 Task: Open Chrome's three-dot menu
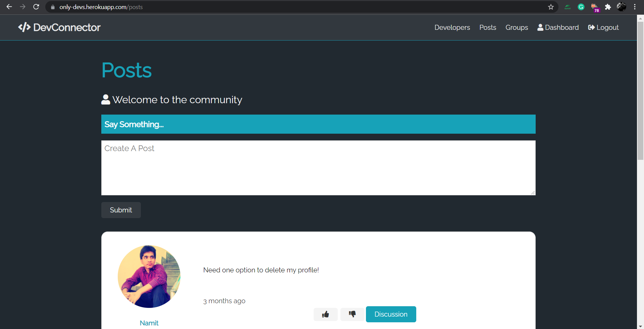(635, 7)
